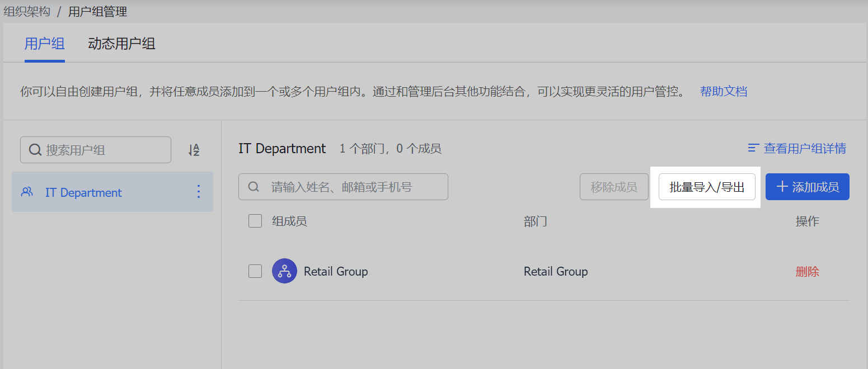The height and width of the screenshot is (369, 868).
Task: Click the magnifier icon in member search field
Action: pyautogui.click(x=254, y=187)
